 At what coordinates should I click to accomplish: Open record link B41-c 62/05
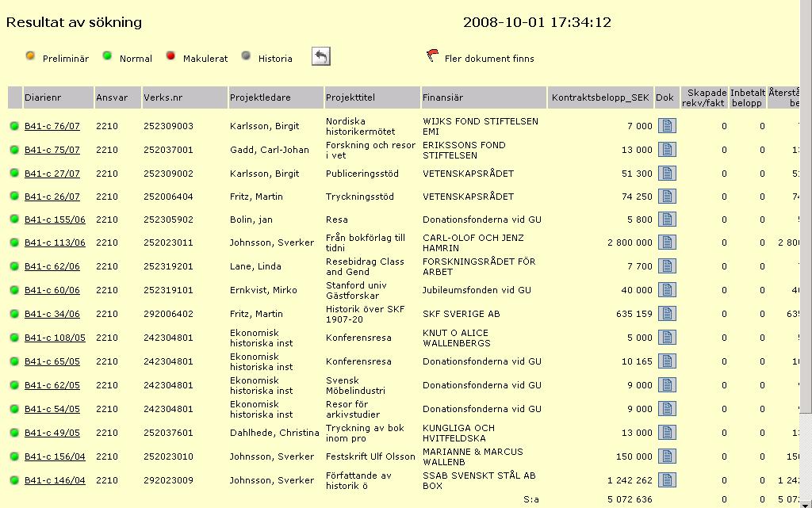tap(52, 385)
